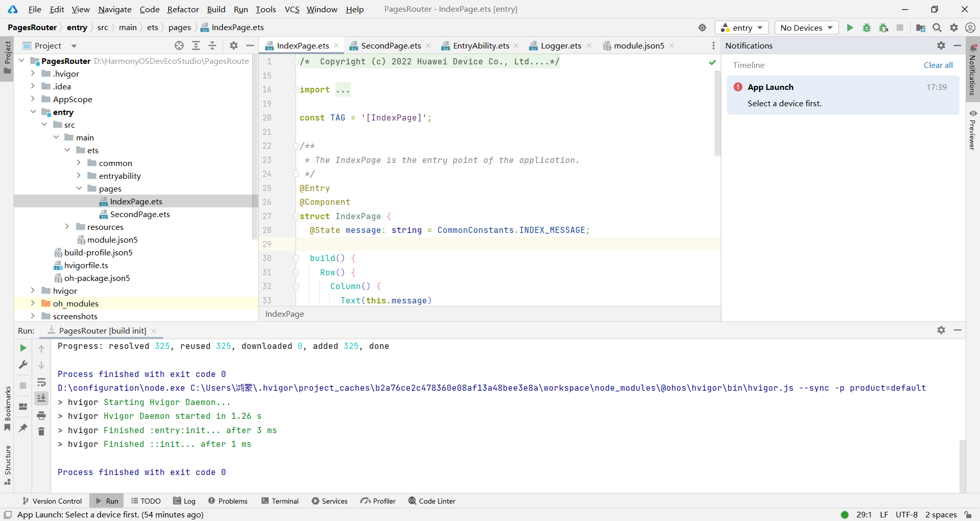The height and width of the screenshot is (521, 980).
Task: Open IDE settings gear in top toolbar
Action: point(954,28)
